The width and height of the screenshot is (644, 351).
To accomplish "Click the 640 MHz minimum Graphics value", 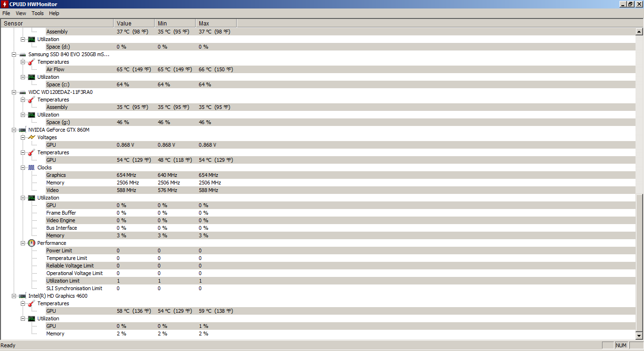I will [x=167, y=175].
